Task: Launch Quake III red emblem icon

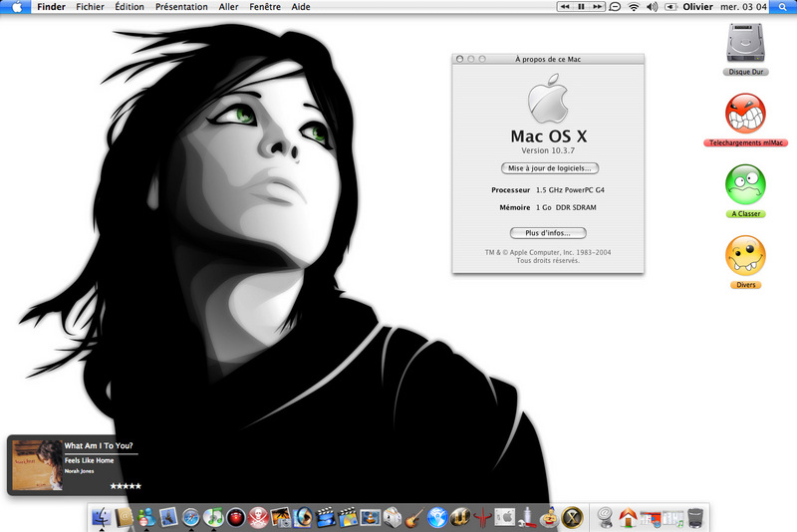Action: 482,518
